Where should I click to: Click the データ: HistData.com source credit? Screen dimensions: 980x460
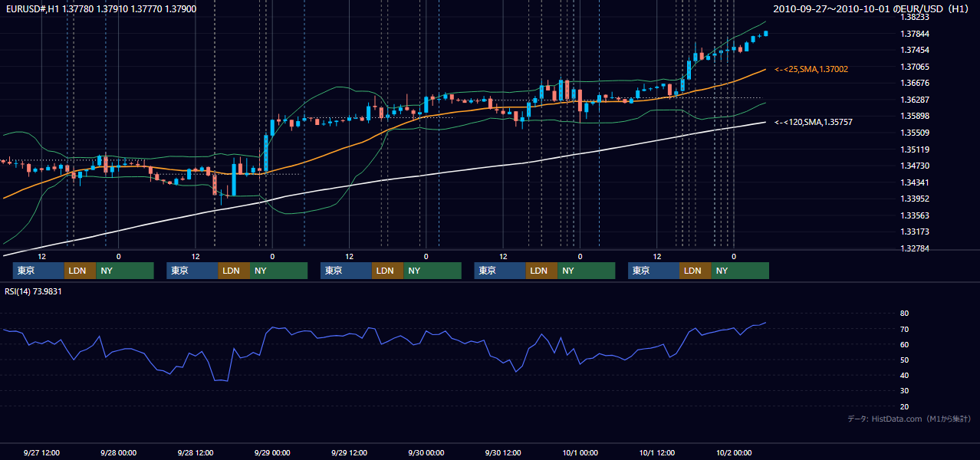tap(909, 419)
